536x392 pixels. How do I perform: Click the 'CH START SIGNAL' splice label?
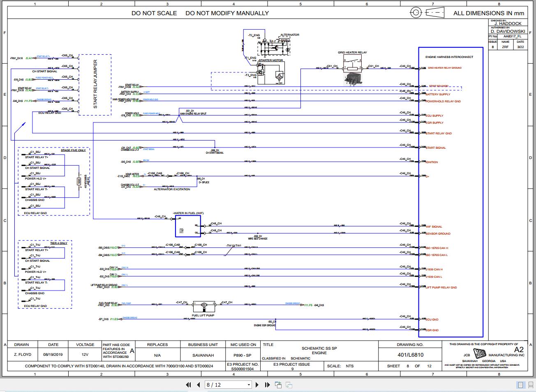click(x=215, y=153)
